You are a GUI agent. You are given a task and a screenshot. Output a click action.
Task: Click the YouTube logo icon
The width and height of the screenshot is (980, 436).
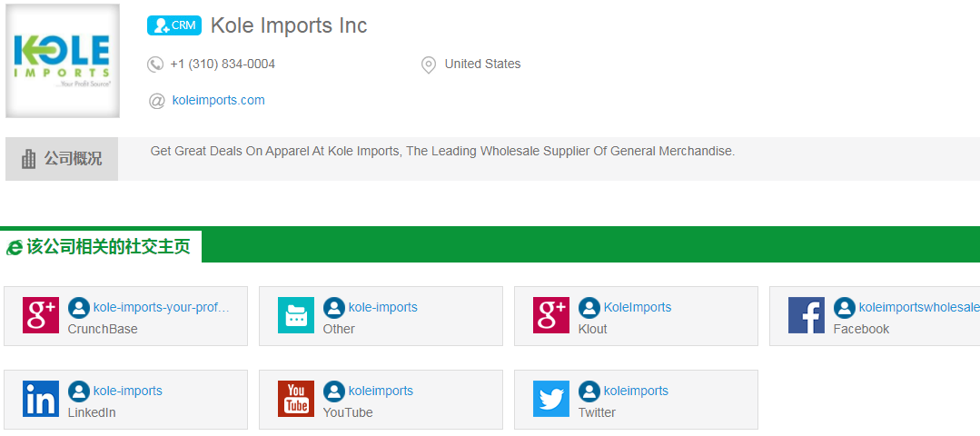point(296,399)
